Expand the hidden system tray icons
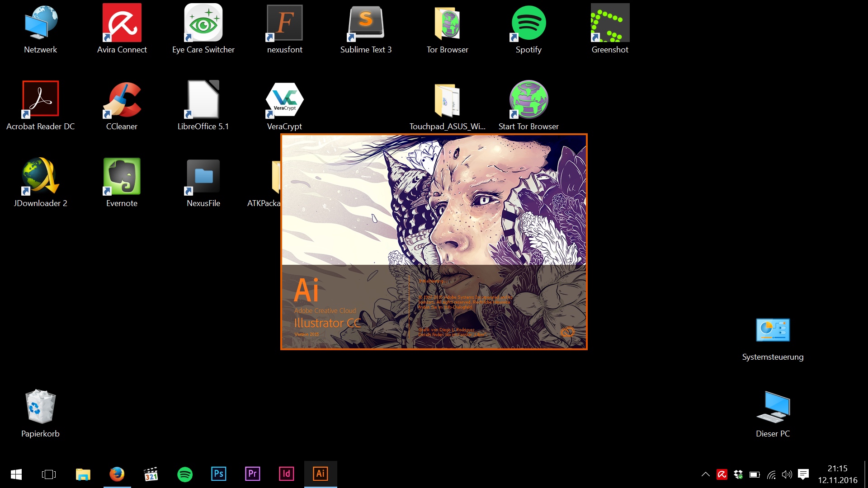868x488 pixels. [705, 474]
